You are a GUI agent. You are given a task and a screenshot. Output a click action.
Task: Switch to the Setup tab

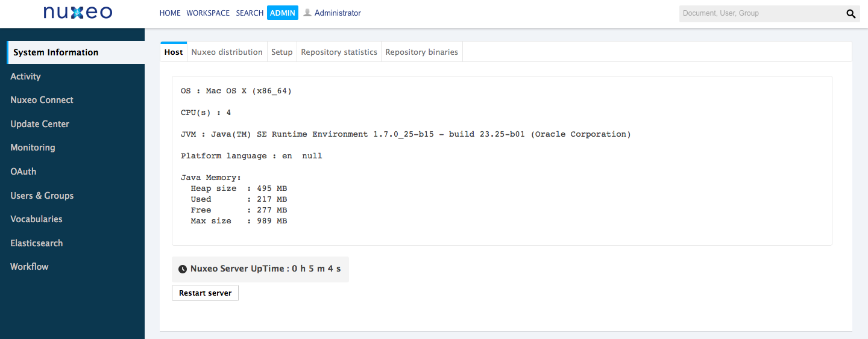tap(281, 52)
